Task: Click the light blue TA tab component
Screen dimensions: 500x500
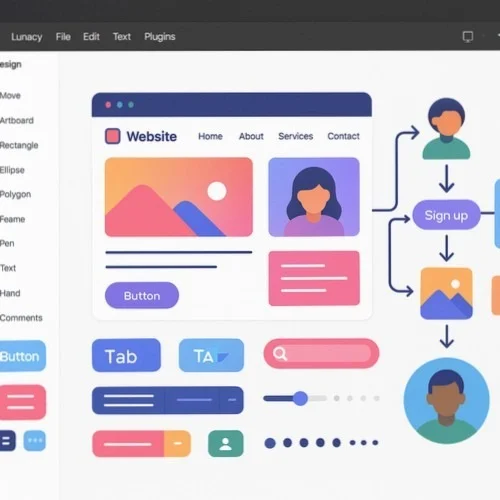Action: tap(211, 355)
